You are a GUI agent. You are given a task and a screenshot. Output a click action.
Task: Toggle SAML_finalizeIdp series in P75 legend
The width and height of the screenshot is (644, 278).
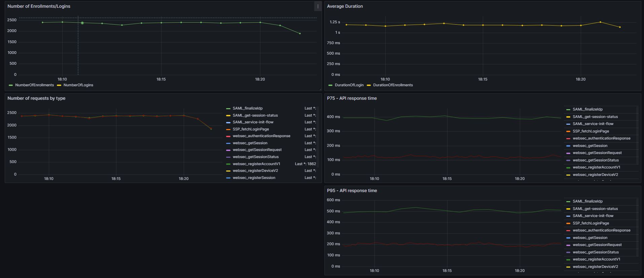587,110
